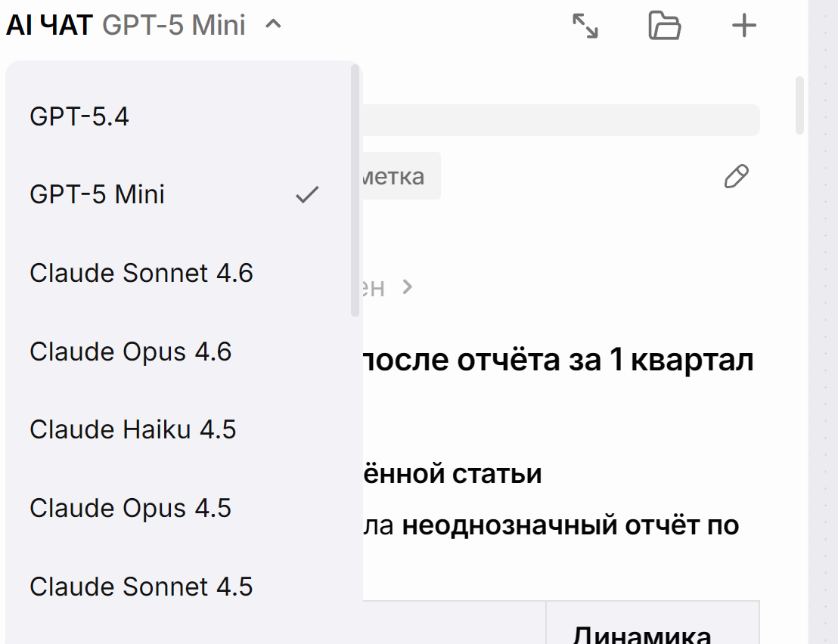Click the heading about отчёта за 1 квартал
This screenshot has width=838, height=644.
pyautogui.click(x=558, y=359)
